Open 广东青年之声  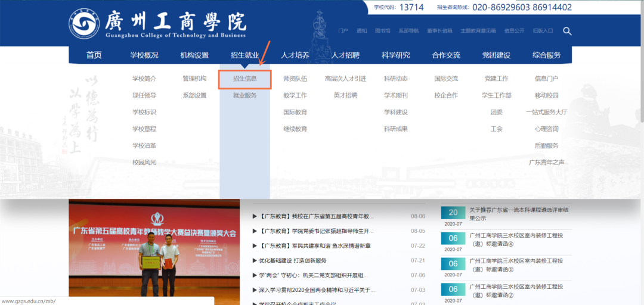click(x=546, y=163)
